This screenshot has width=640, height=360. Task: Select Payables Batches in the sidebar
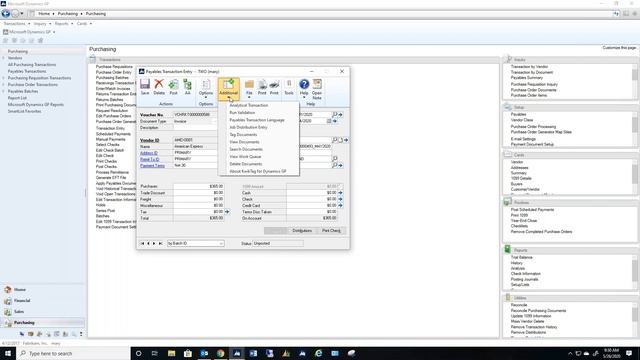pyautogui.click(x=23, y=91)
